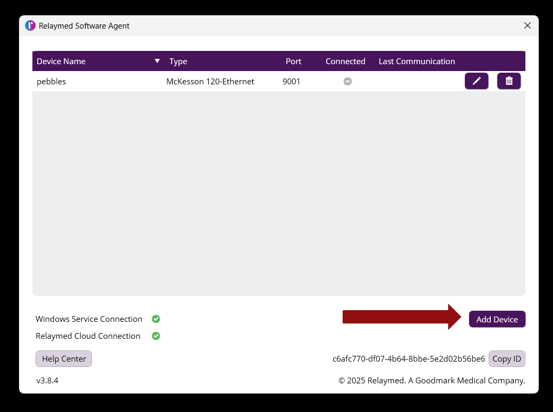Click the Connected column header
553x412 pixels.
(345, 61)
